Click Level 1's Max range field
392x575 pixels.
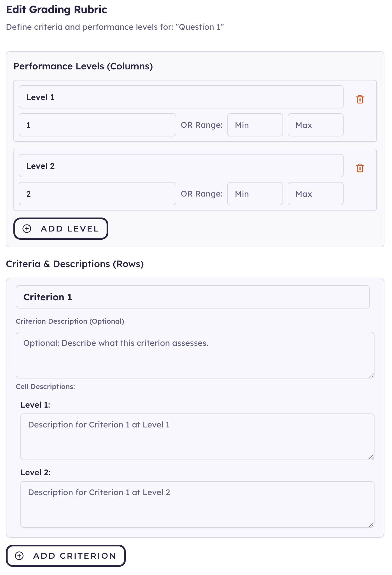[315, 125]
